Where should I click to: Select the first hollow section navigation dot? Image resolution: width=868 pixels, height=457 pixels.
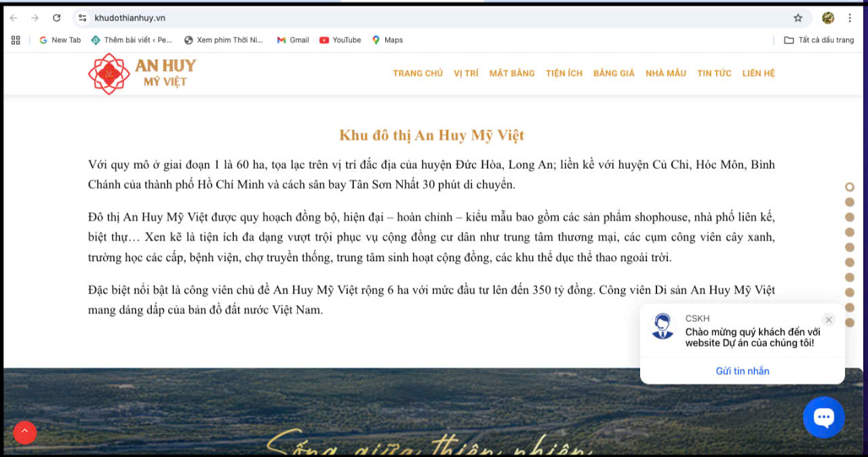pos(850,186)
